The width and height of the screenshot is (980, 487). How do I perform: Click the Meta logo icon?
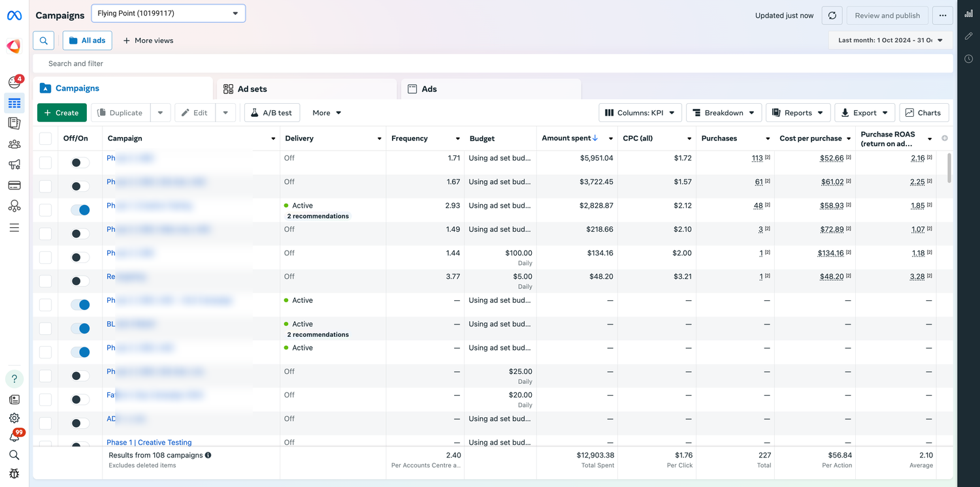point(14,15)
